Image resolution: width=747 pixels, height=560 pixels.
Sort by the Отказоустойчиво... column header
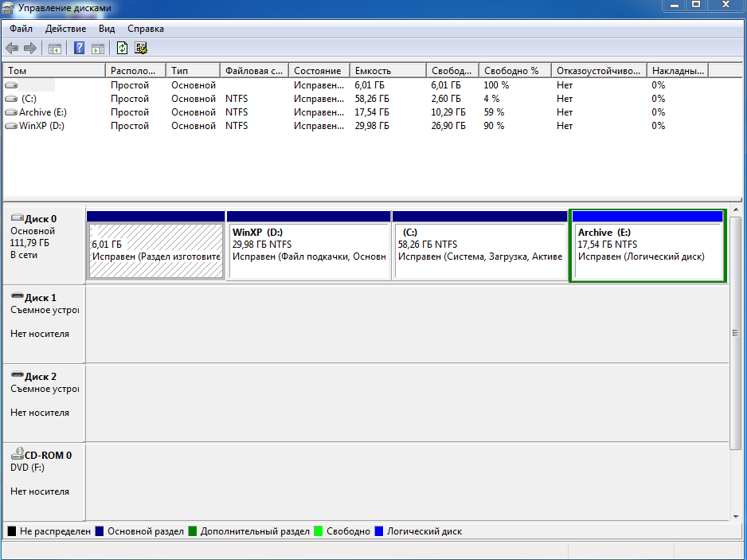click(599, 71)
